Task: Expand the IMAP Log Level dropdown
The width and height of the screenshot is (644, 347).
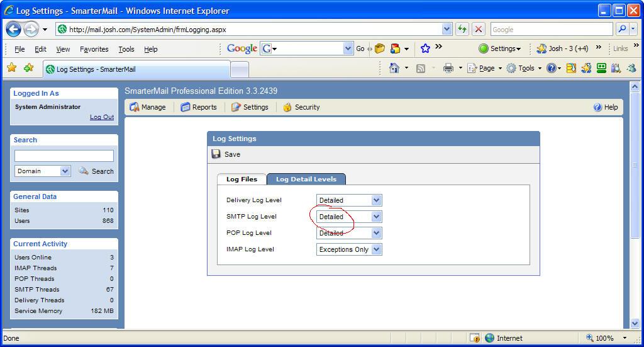Action: tap(376, 249)
